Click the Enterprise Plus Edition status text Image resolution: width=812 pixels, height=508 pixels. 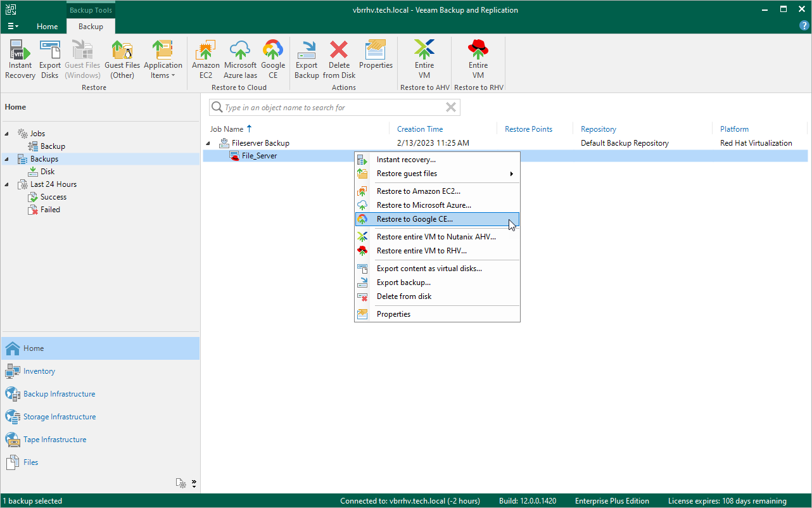pyautogui.click(x=612, y=501)
